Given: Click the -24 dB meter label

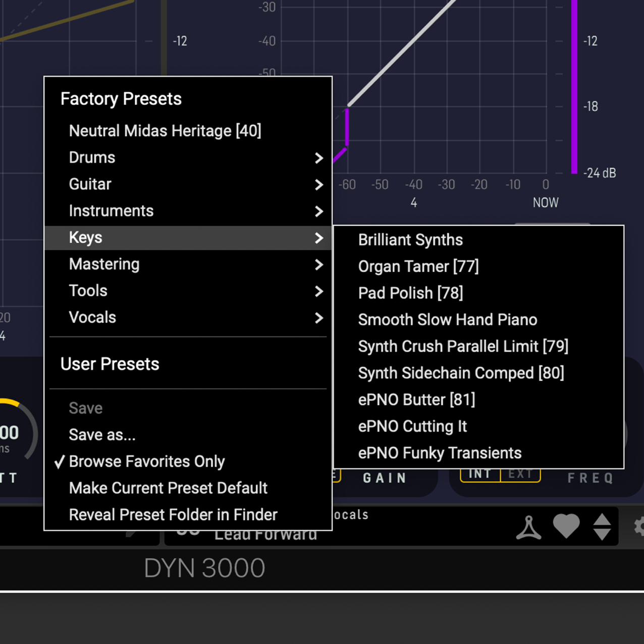Looking at the screenshot, I should 600,173.
